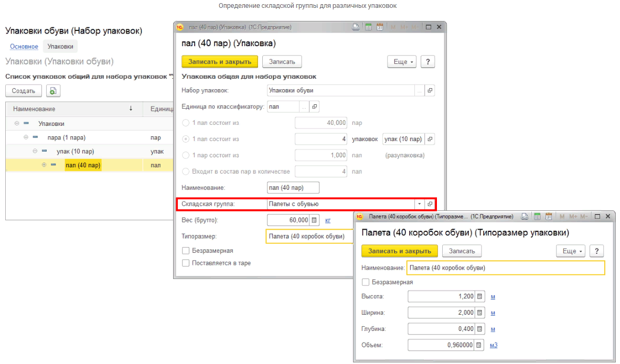Open Складская группа dropdown arrow
Viewport: 620px width, 364px height.
click(419, 204)
